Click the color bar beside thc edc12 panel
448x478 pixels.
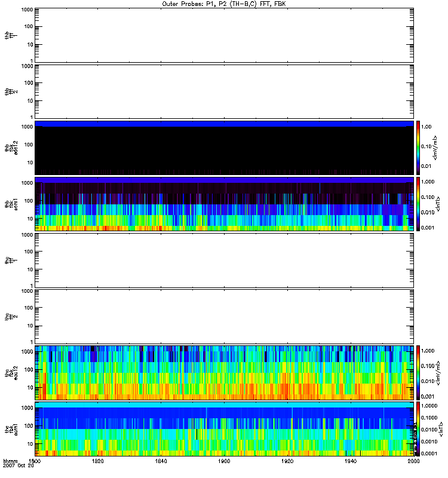click(419, 372)
